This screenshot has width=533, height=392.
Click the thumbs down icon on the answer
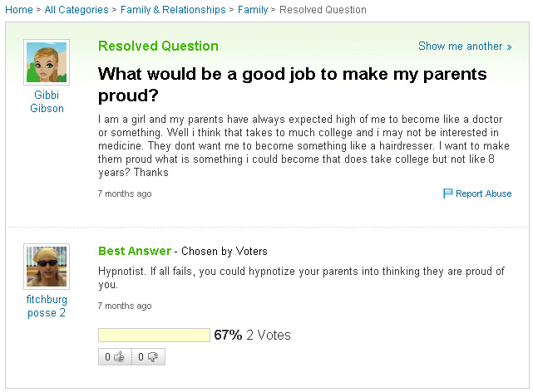pos(153,356)
